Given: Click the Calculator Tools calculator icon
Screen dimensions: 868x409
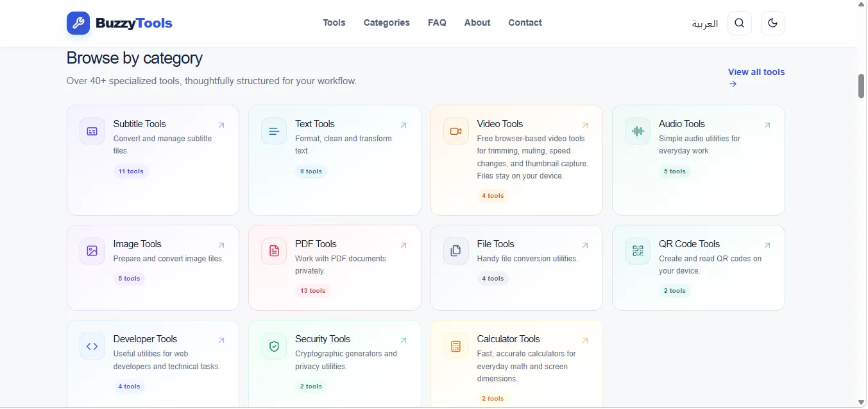Looking at the screenshot, I should [456, 346].
